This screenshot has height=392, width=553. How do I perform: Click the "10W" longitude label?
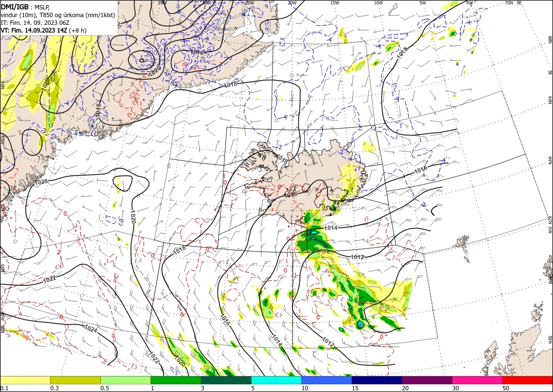click(378, 2)
